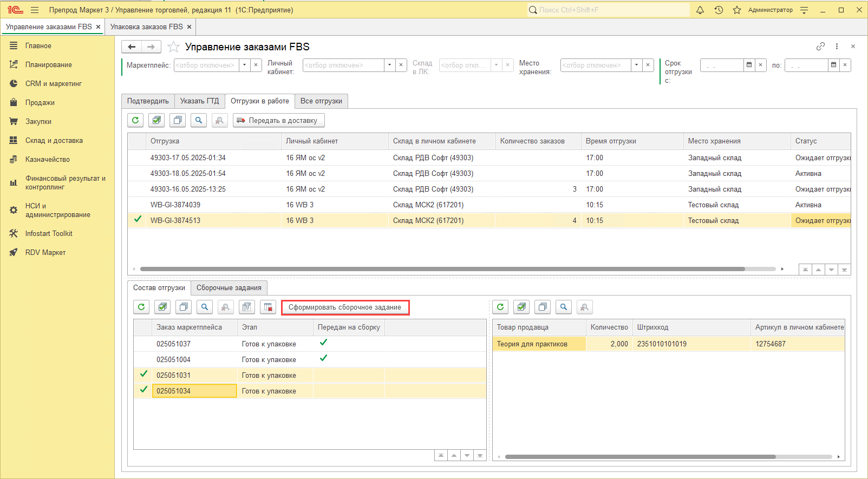Open calendar picker for shipment start date
Screen dimensions: 868x479
[749, 65]
